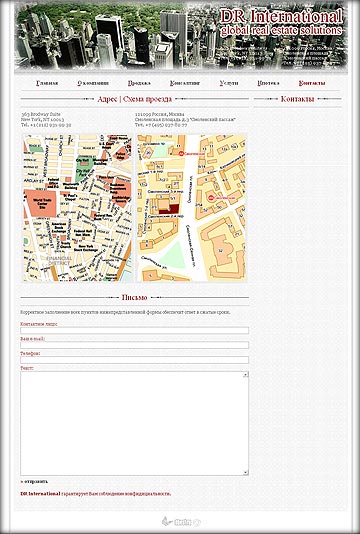
Task: Click inside the large Текст message area
Action: (132, 423)
